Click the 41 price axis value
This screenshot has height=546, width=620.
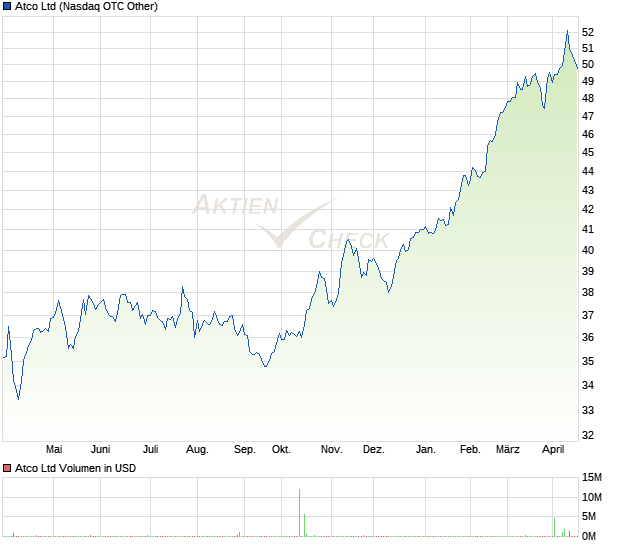[x=588, y=229]
